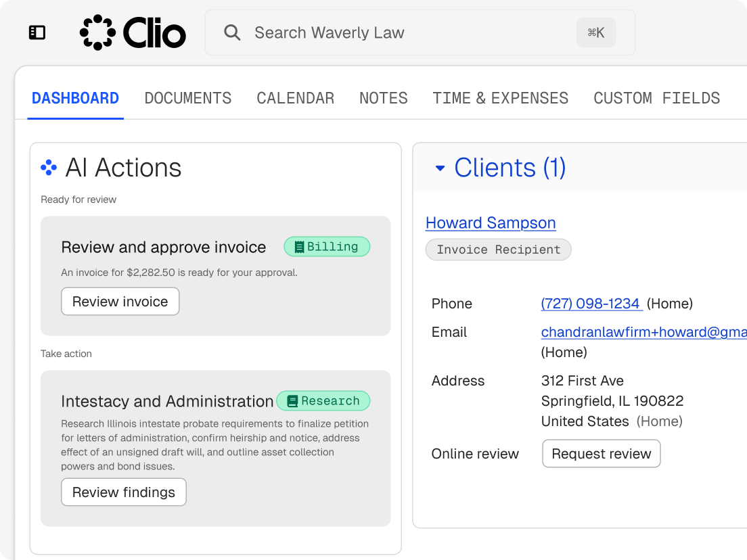
Task: Click the chandranlawfirm+howard email link
Action: [644, 332]
